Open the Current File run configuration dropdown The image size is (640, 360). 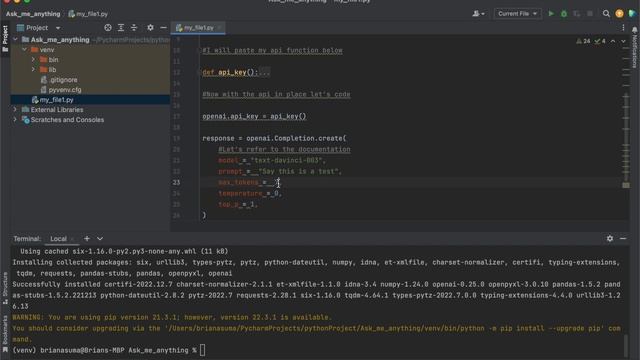point(518,13)
